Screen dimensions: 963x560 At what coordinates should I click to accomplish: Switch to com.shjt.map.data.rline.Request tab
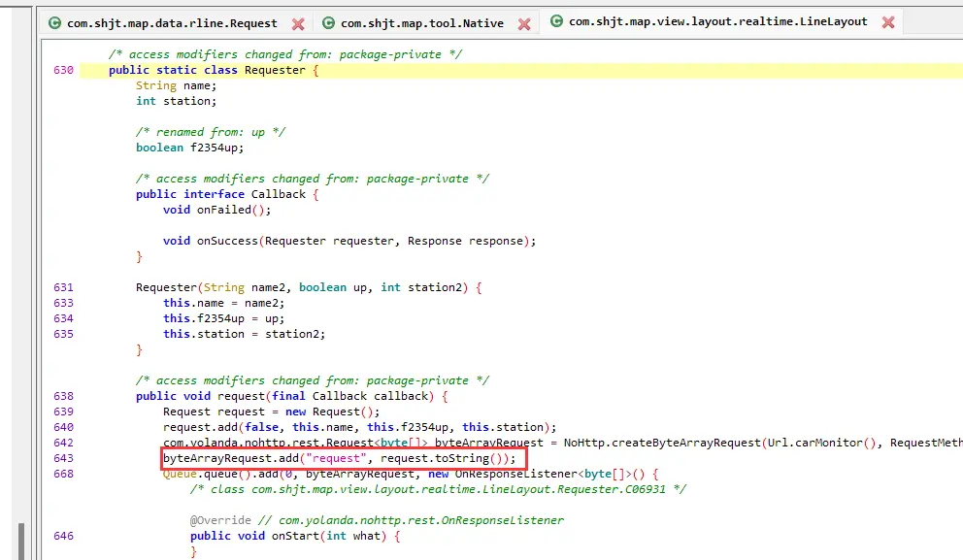[x=172, y=23]
